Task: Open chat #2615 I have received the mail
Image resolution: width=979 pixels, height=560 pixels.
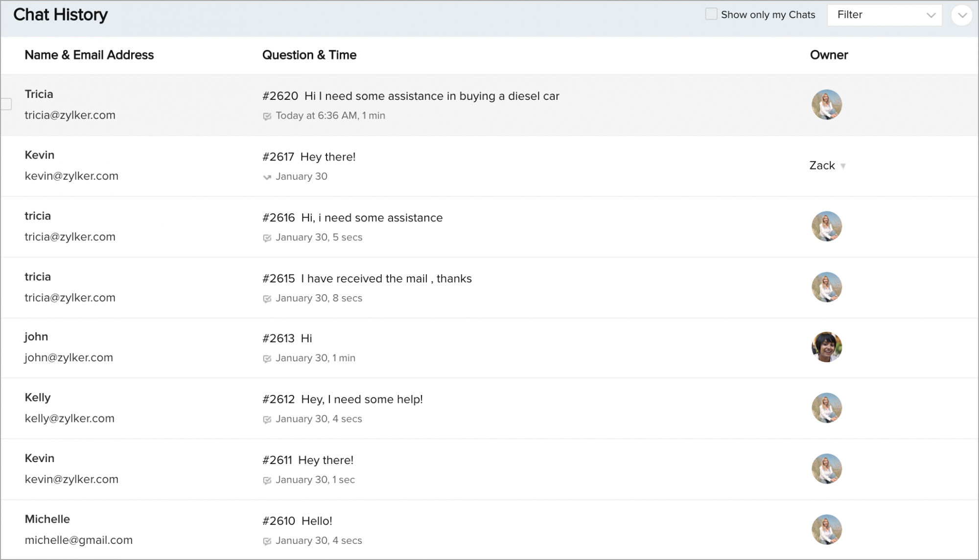Action: coord(367,279)
